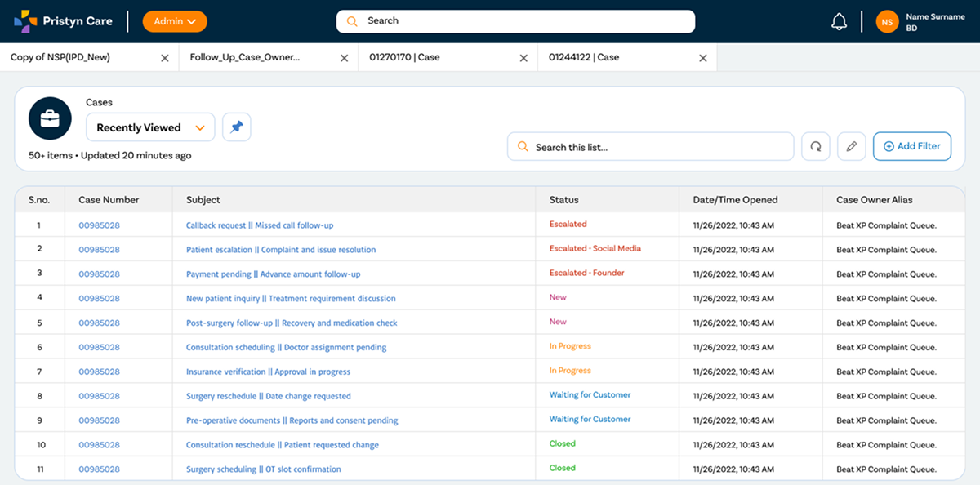The height and width of the screenshot is (485, 980).
Task: Click the orange magnifier in Search this list field
Action: point(523,145)
